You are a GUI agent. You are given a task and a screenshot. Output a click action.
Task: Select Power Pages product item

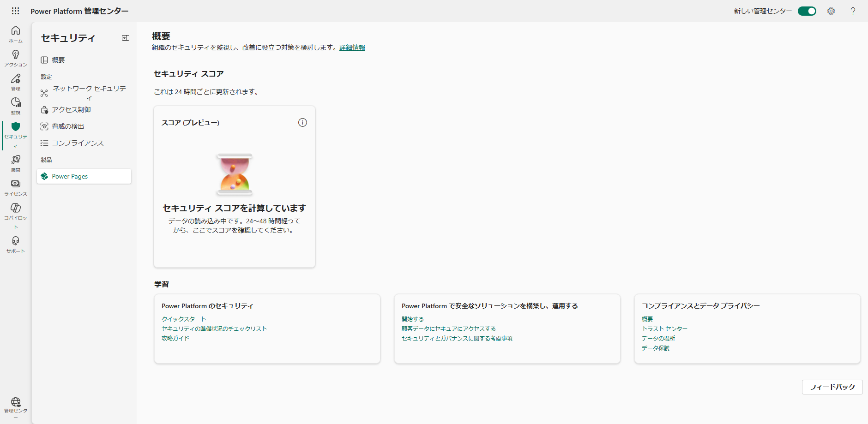coord(84,176)
